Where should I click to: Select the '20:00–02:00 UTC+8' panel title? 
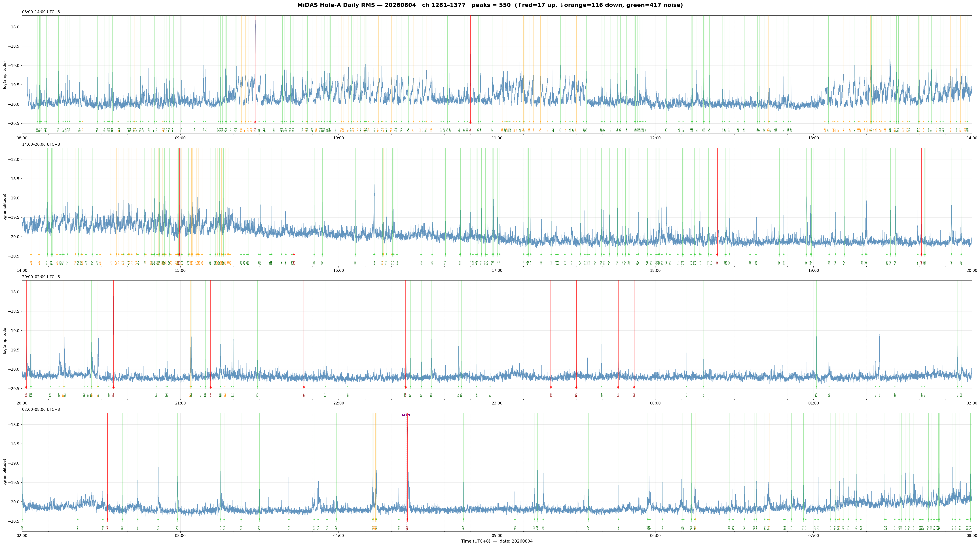click(41, 277)
